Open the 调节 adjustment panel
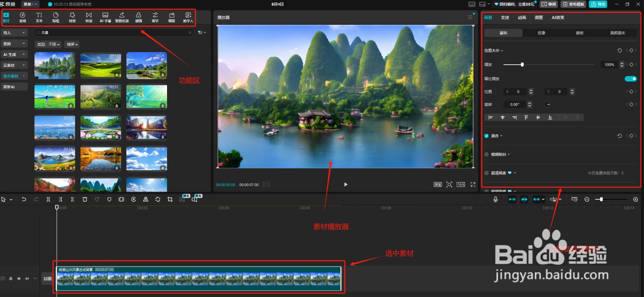 pyautogui.click(x=155, y=17)
